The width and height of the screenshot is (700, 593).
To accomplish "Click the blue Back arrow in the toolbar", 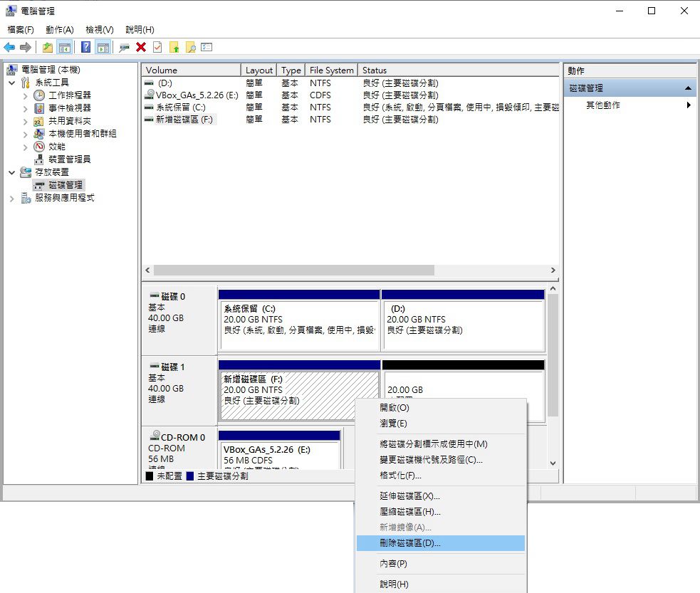I will coord(9,47).
